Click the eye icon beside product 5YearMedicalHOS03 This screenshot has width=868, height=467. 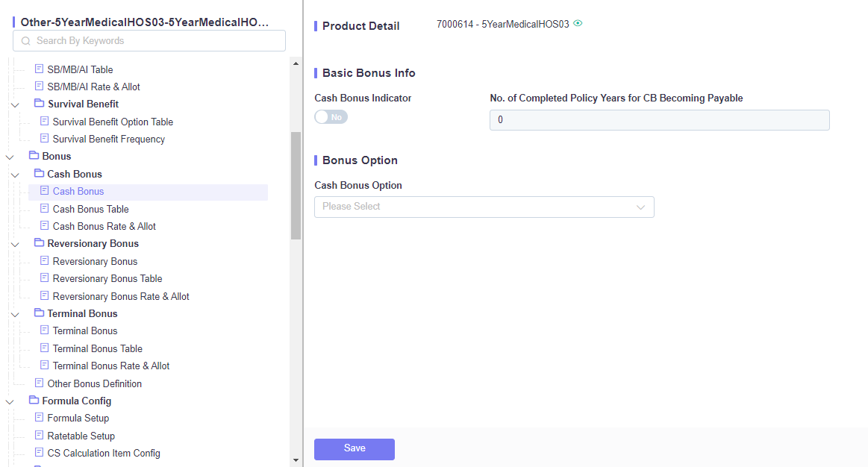tap(578, 23)
